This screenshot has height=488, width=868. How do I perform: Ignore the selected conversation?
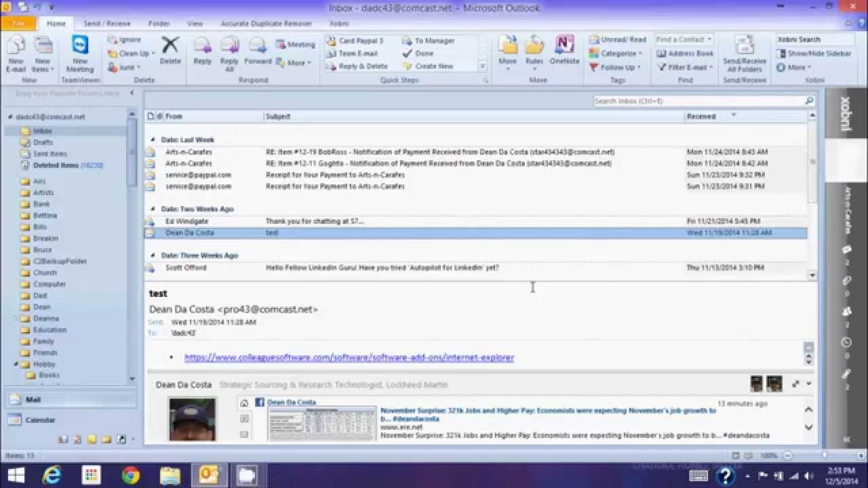click(124, 40)
